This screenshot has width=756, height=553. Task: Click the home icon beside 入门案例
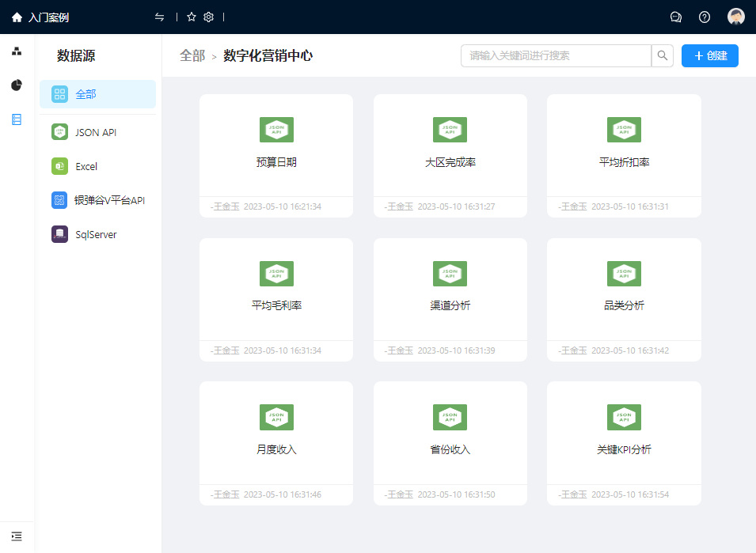coord(17,17)
